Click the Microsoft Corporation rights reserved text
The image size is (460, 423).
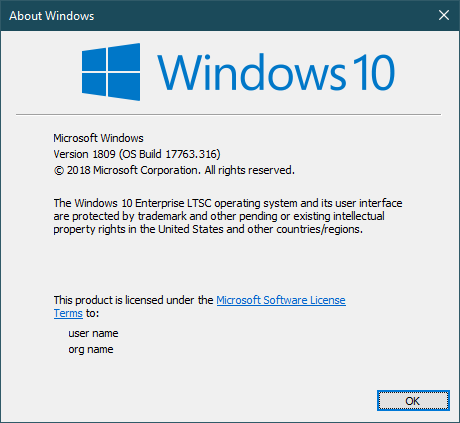pos(194,170)
